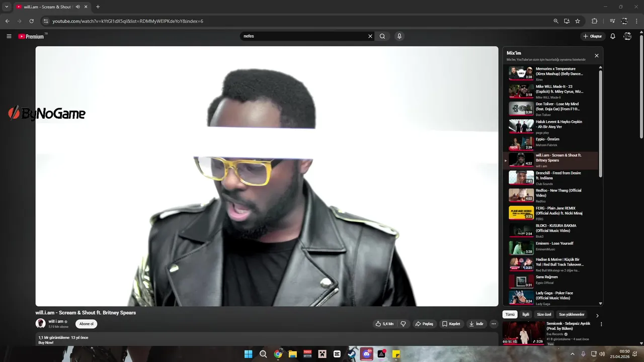This screenshot has height=362, width=644.
Task: Play Sana Rağmen by Eypio
Action: pyautogui.click(x=551, y=281)
